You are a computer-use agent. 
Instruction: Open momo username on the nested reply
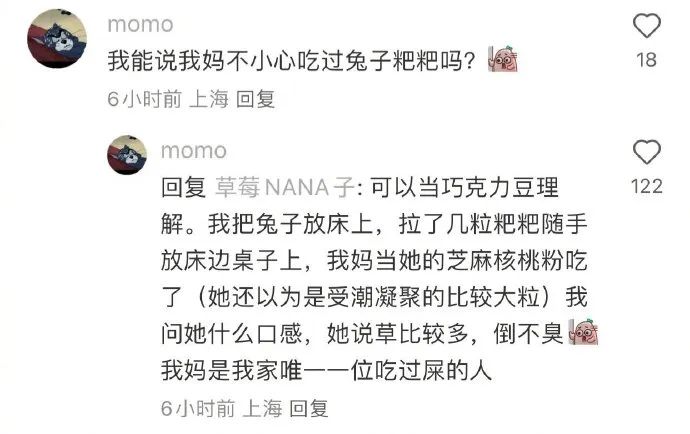[x=194, y=151]
